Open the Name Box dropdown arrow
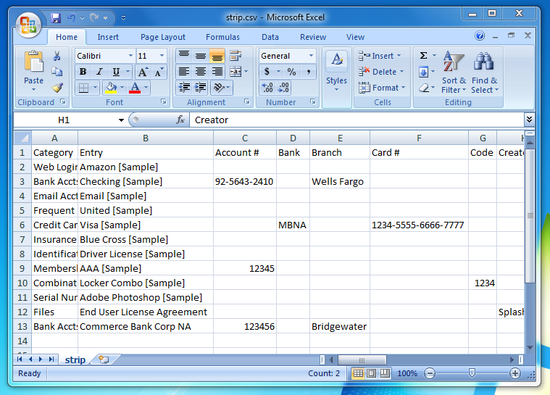This screenshot has width=550, height=395. click(x=121, y=120)
